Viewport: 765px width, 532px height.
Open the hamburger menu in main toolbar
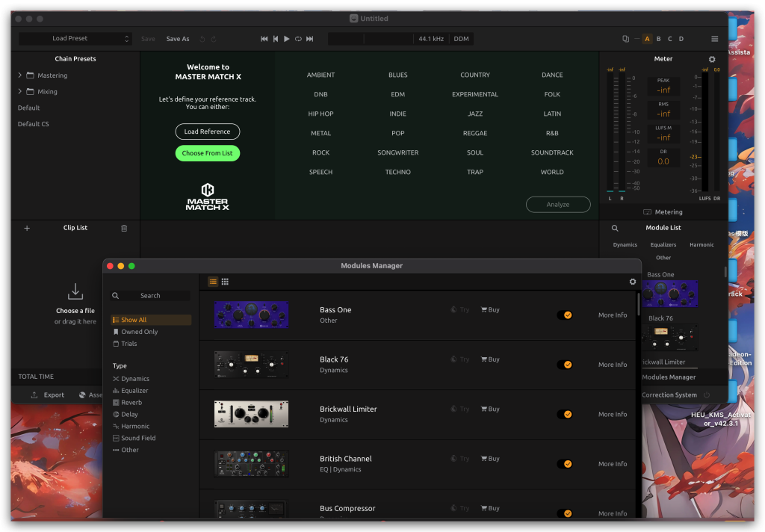pos(714,39)
